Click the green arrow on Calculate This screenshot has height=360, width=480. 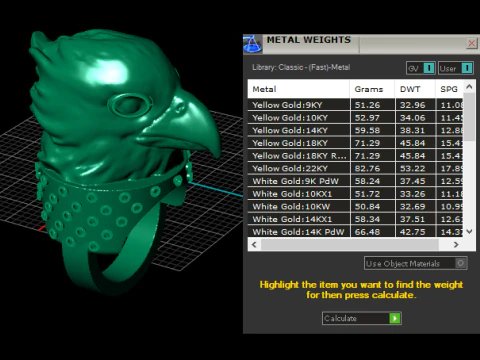pos(395,318)
